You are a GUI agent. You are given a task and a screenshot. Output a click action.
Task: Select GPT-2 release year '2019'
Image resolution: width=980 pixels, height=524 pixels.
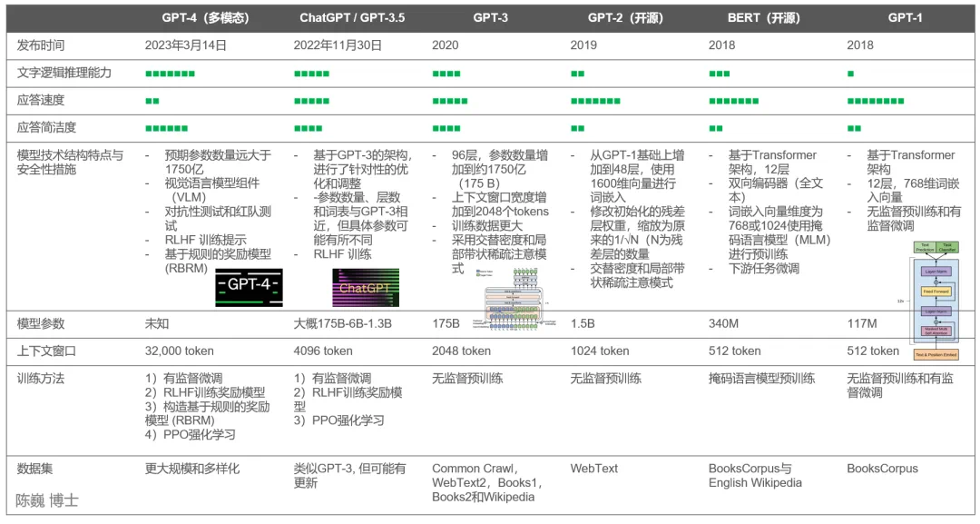click(583, 45)
